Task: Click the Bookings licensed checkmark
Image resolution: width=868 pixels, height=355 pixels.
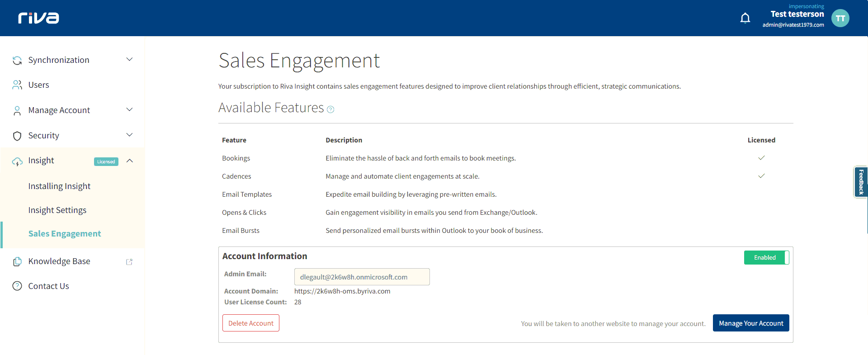Action: coord(761,158)
